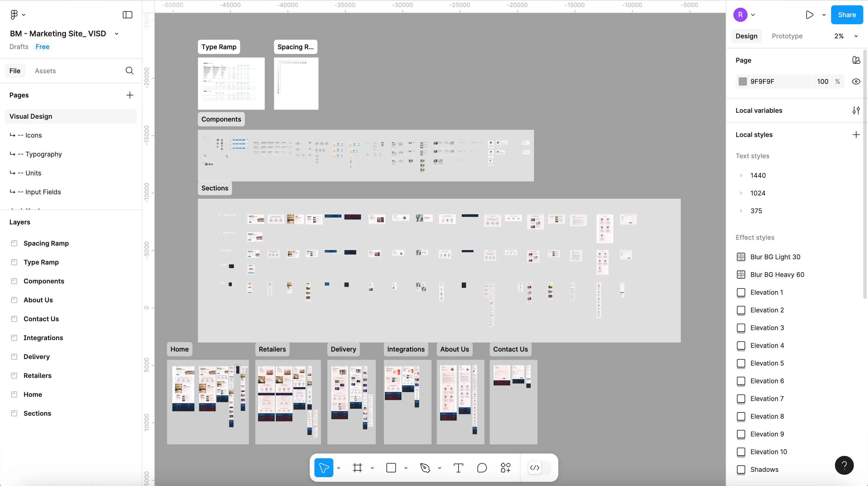Expand the 1440 text styles group
Image resolution: width=868 pixels, height=486 pixels.
(x=741, y=175)
